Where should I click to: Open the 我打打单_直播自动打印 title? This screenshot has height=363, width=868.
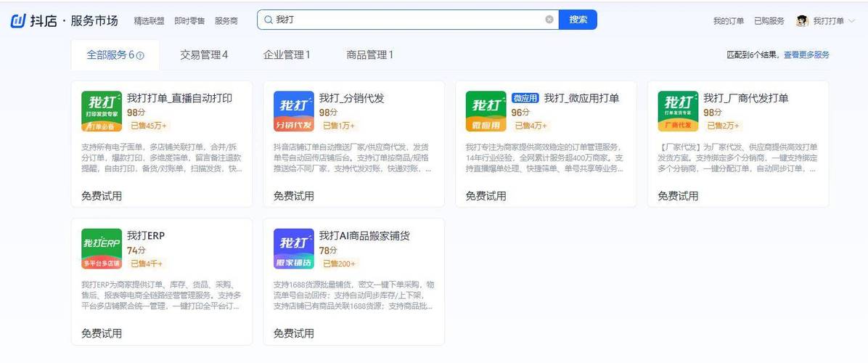(x=179, y=99)
